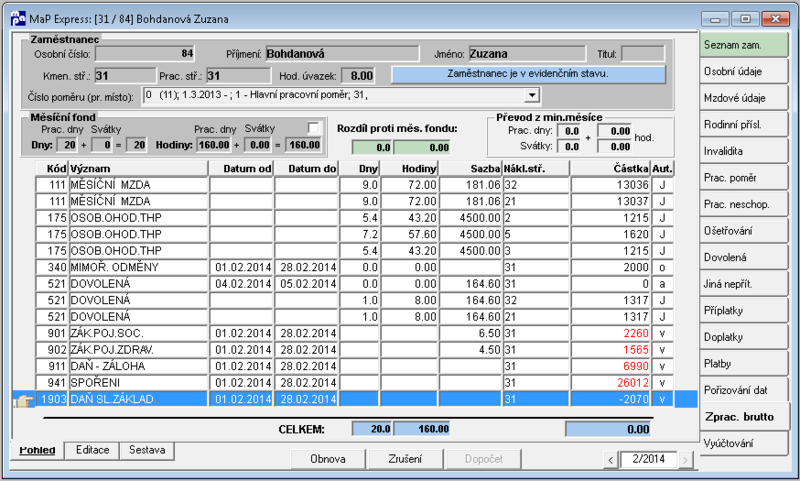Screen dimensions: 800x481
Task: Go to next month arrow beside 2/2014
Action: (x=685, y=460)
